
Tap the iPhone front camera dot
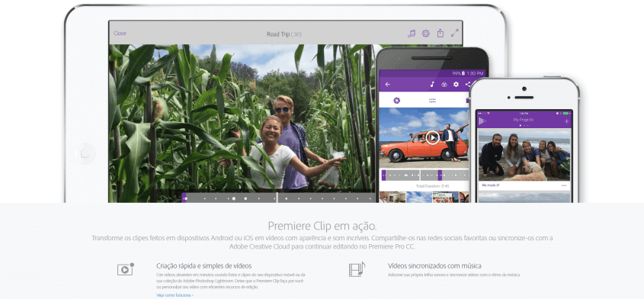pos(524,88)
